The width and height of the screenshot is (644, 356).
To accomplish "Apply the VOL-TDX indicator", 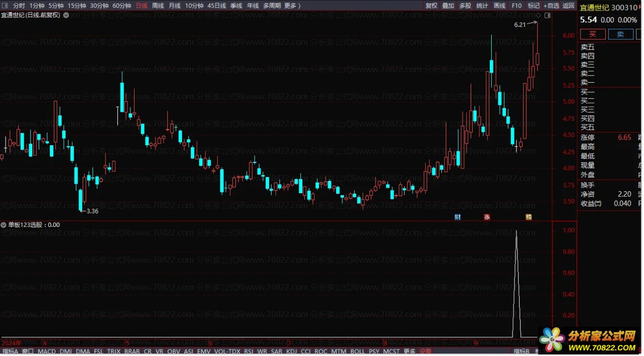I will [x=227, y=351].
